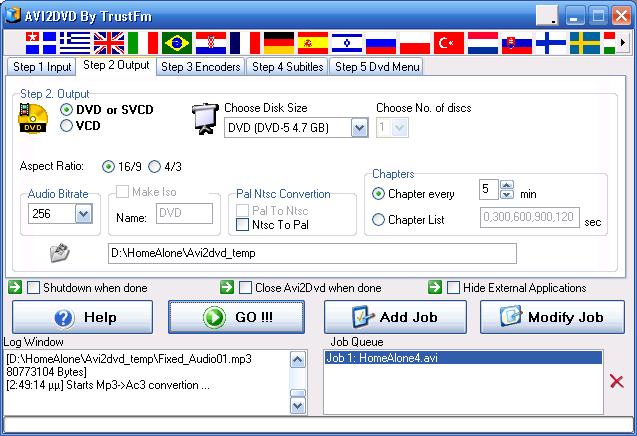Switch language using the German flag

[x=278, y=42]
